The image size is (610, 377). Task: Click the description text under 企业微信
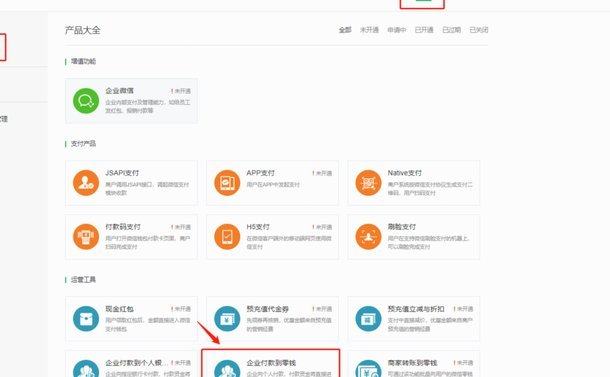[148, 106]
